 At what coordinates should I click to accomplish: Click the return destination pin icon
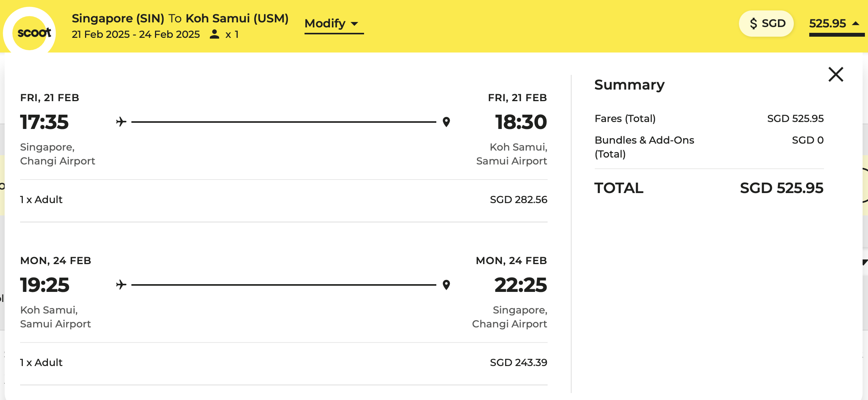pyautogui.click(x=446, y=285)
